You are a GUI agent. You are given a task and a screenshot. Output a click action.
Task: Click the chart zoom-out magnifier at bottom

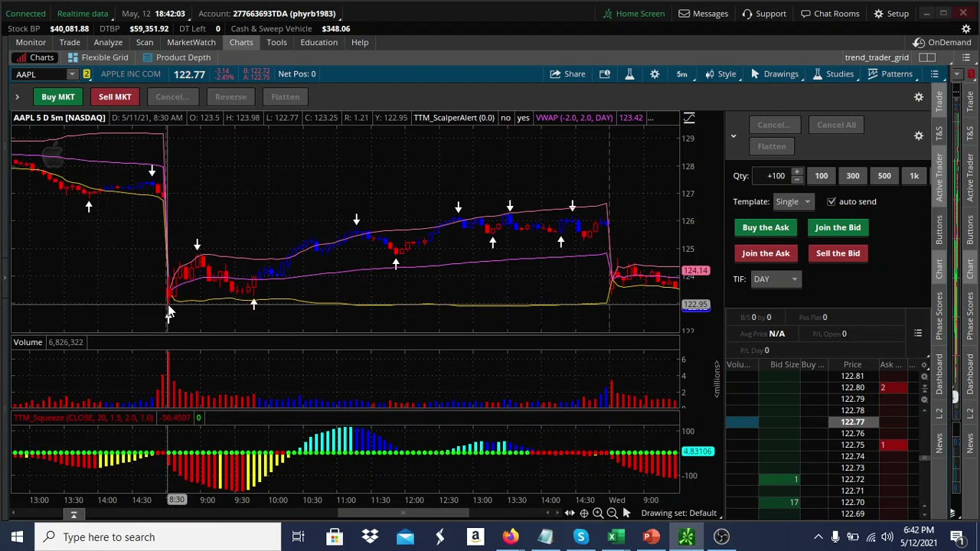612,514
